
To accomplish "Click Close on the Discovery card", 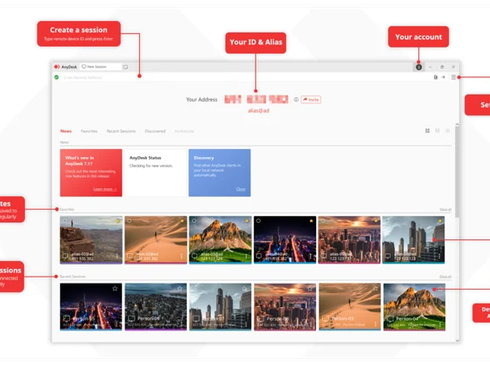I will pyautogui.click(x=241, y=189).
